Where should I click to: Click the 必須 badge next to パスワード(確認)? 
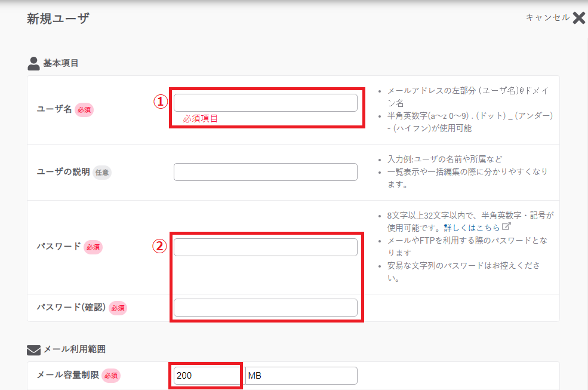[118, 308]
